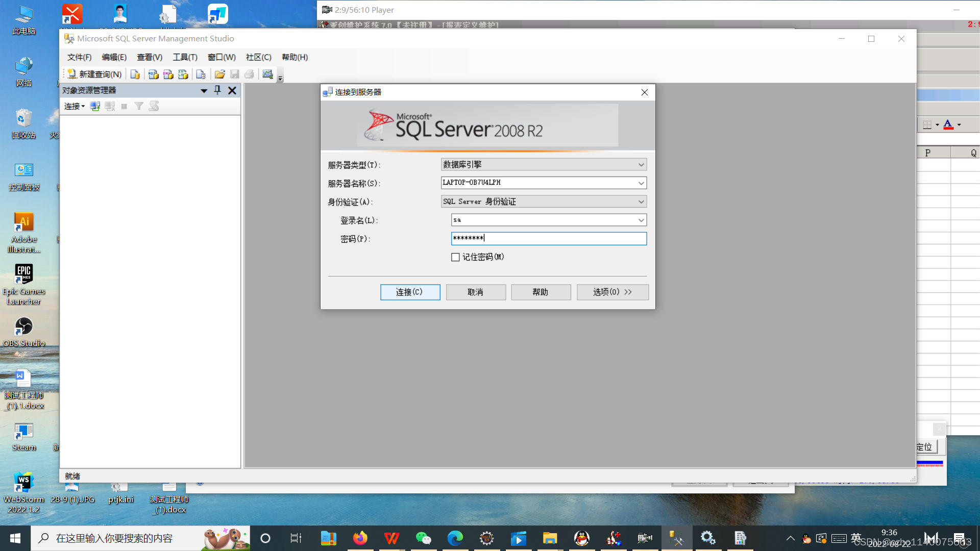Select the OBS Studio desktop icon
This screenshot has width=980, height=551.
tap(23, 332)
